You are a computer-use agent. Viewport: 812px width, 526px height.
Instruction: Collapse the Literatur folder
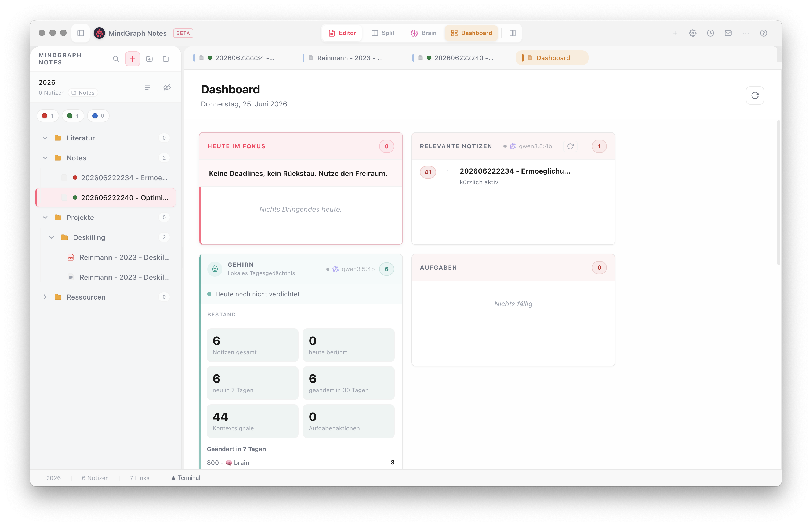click(45, 138)
